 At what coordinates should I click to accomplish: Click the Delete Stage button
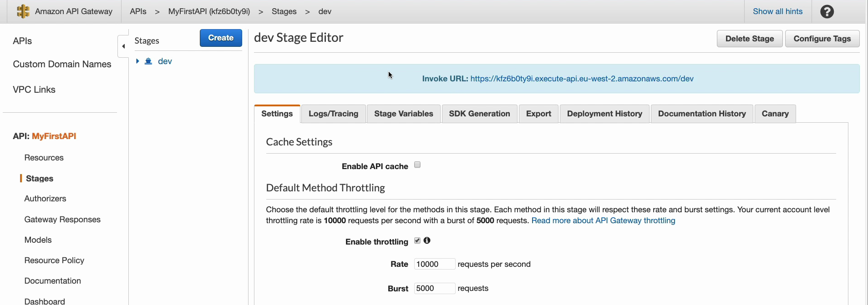[x=750, y=39]
